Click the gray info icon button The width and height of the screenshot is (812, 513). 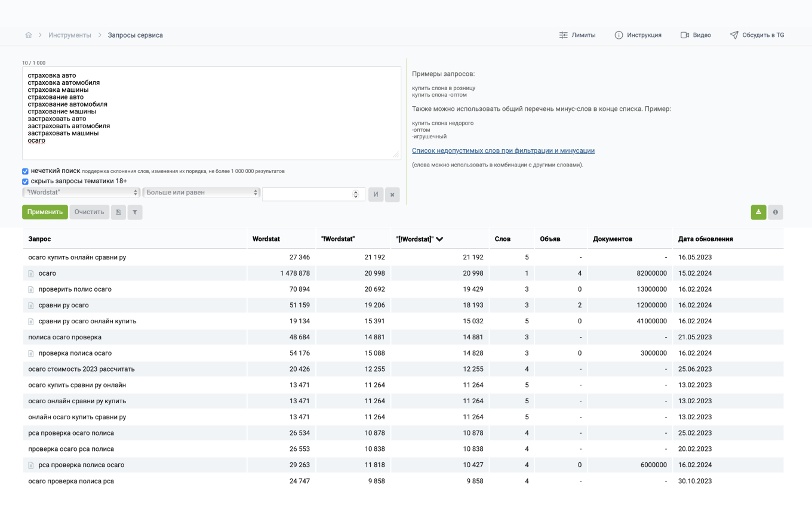(x=775, y=212)
